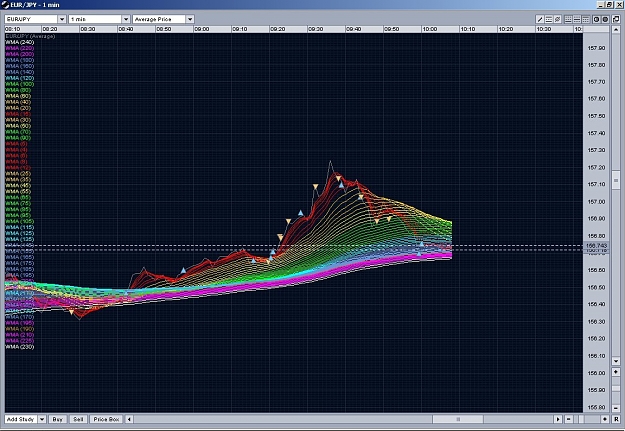Click the middle grid layout icon in top toolbar
The height and width of the screenshot is (431, 625).
point(577,19)
